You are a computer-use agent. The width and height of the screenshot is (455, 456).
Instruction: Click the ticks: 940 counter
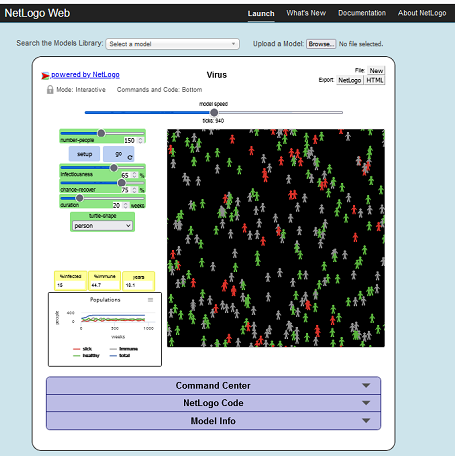(x=213, y=121)
